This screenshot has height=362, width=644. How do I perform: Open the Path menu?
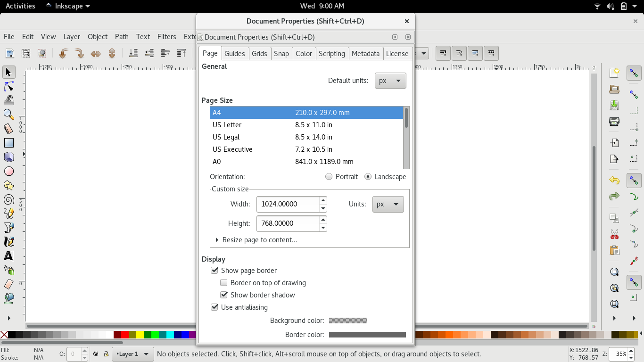[122, 36]
